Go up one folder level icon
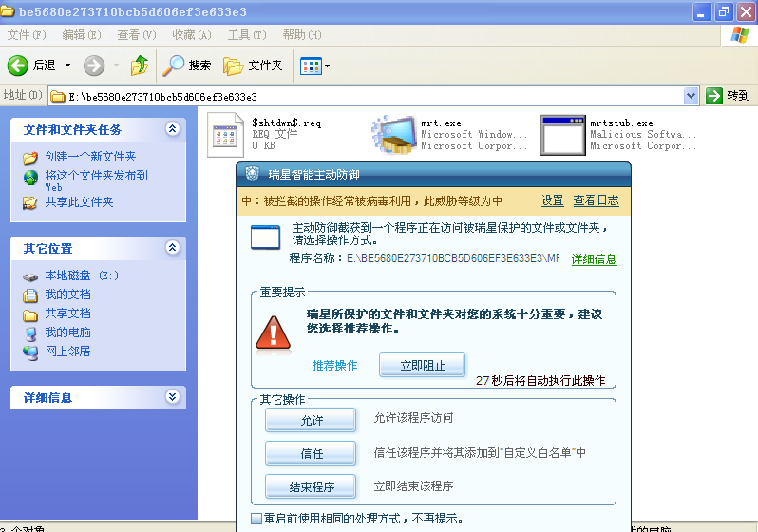 click(x=140, y=66)
